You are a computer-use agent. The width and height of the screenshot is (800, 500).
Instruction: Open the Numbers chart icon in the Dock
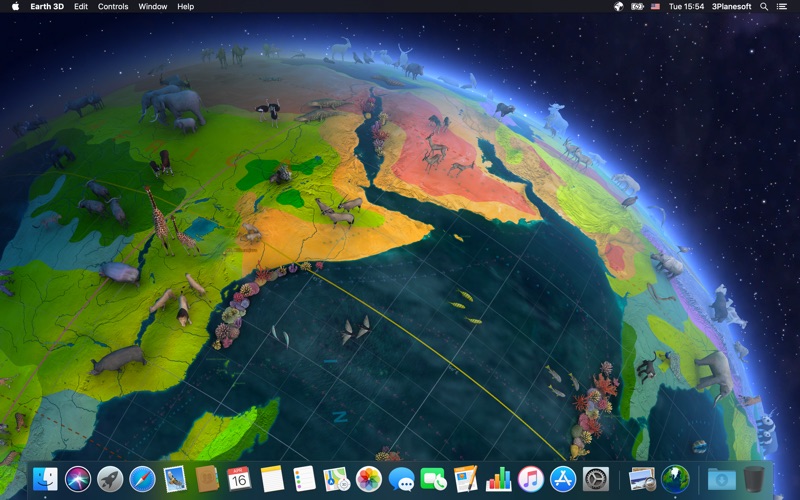498,479
